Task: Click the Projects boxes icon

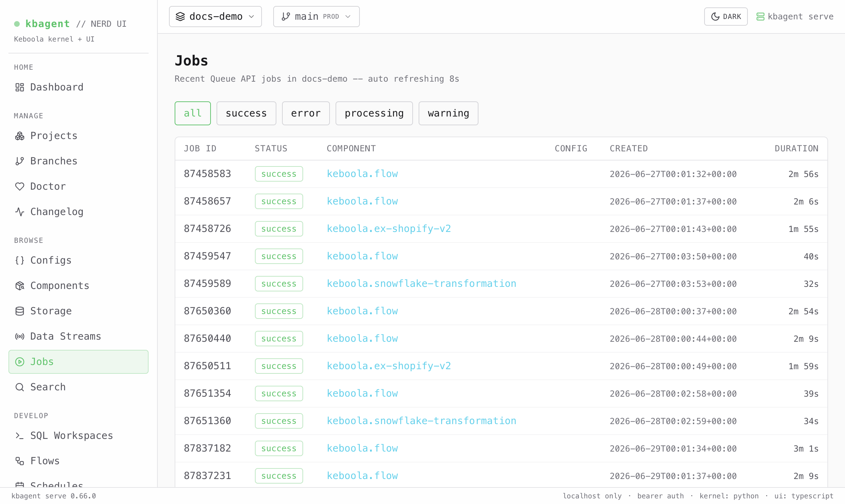Action: pos(20,136)
